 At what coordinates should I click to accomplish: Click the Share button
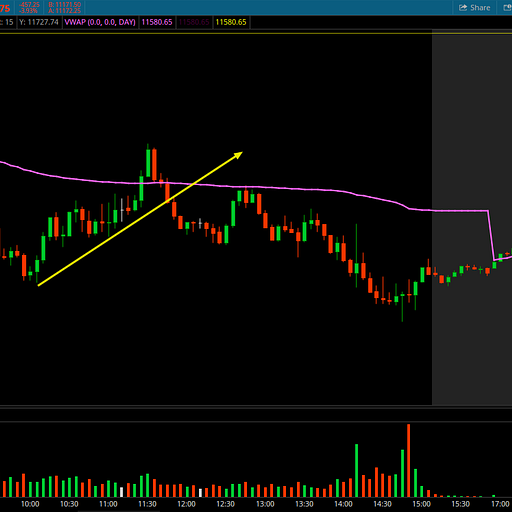click(475, 8)
